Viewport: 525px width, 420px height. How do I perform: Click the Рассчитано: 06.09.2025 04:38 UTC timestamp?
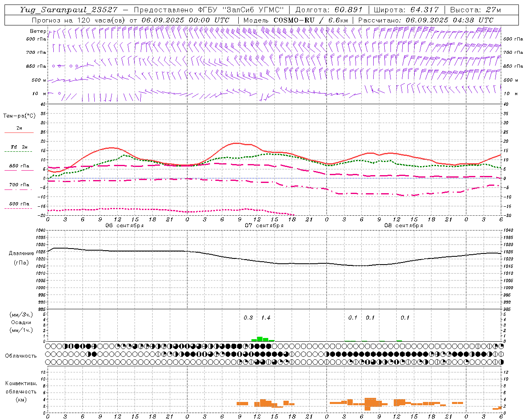426,20
